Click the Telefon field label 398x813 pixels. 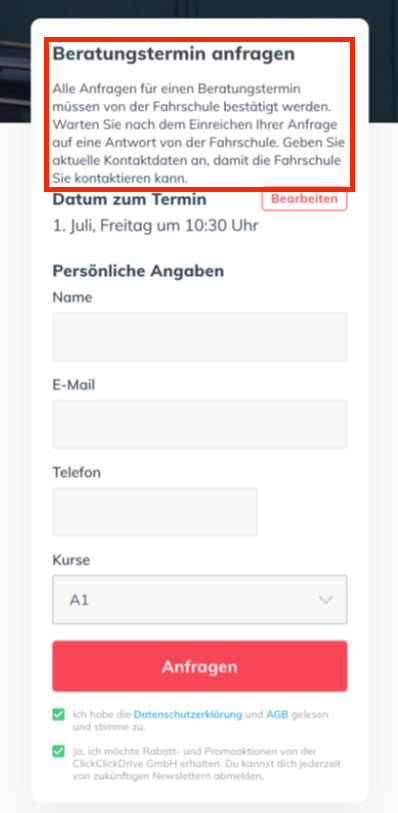[77, 473]
